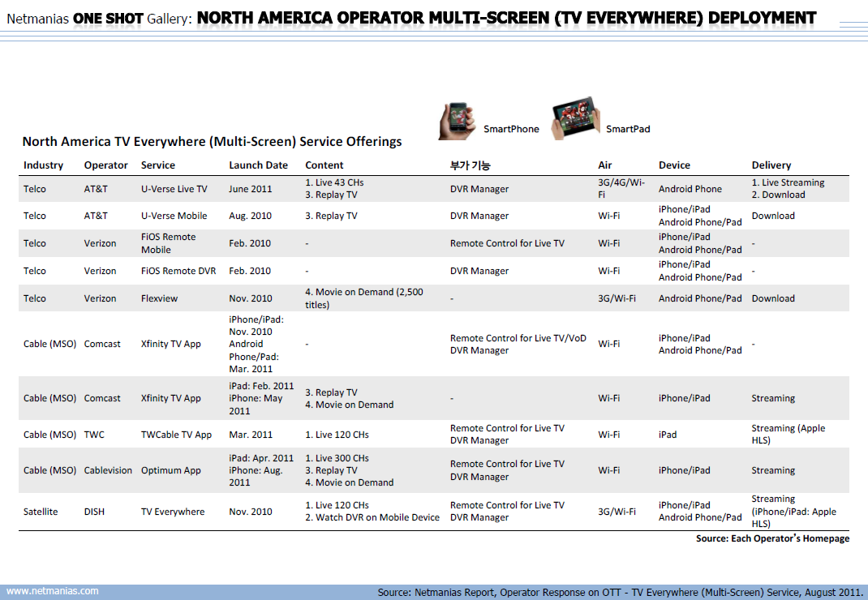Click the TWC operator cell
The height and width of the screenshot is (600, 868).
click(x=94, y=435)
